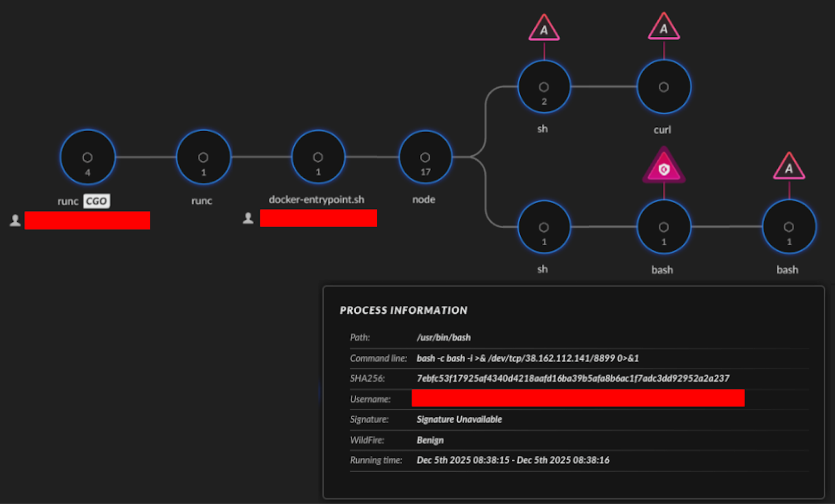Image resolution: width=835 pixels, height=504 pixels.
Task: Expand the docker-entrypoint.sh process node
Action: 318,158
